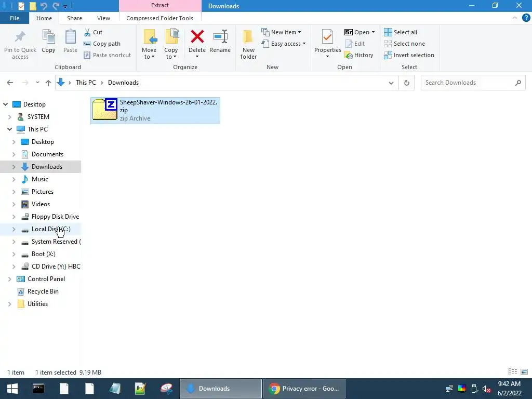Select the SheepShaver-Windows-26-01-2022.zip file

pos(155,111)
